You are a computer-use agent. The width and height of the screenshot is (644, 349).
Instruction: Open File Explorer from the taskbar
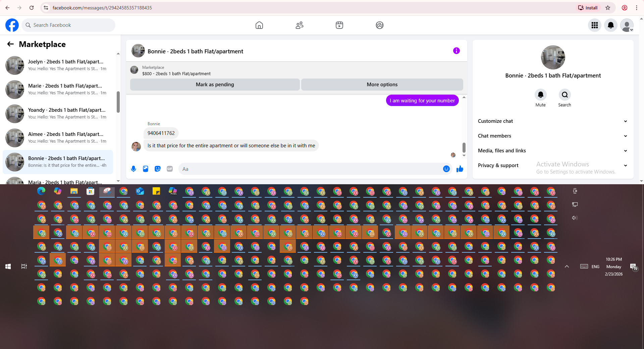(x=74, y=191)
